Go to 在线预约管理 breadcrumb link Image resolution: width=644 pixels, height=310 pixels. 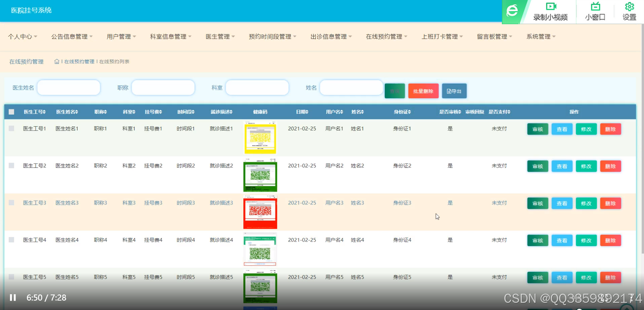tap(79, 62)
